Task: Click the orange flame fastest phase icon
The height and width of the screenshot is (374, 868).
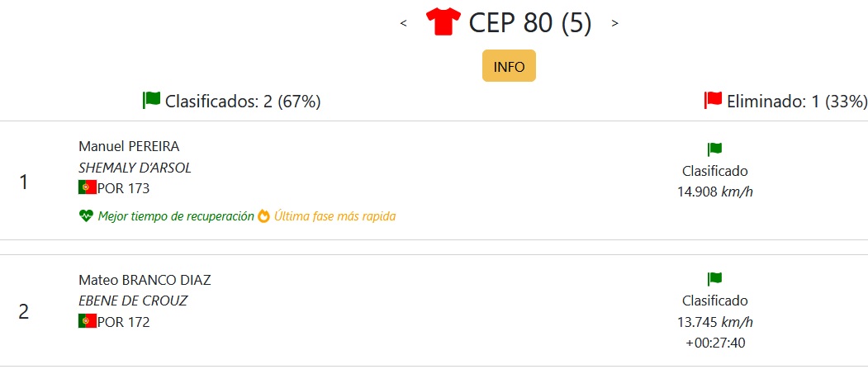Action: [263, 215]
